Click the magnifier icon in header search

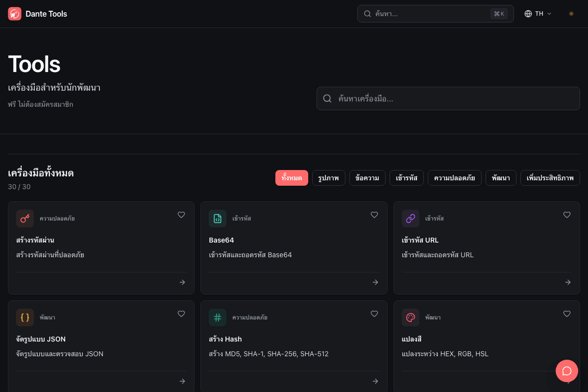coord(367,14)
